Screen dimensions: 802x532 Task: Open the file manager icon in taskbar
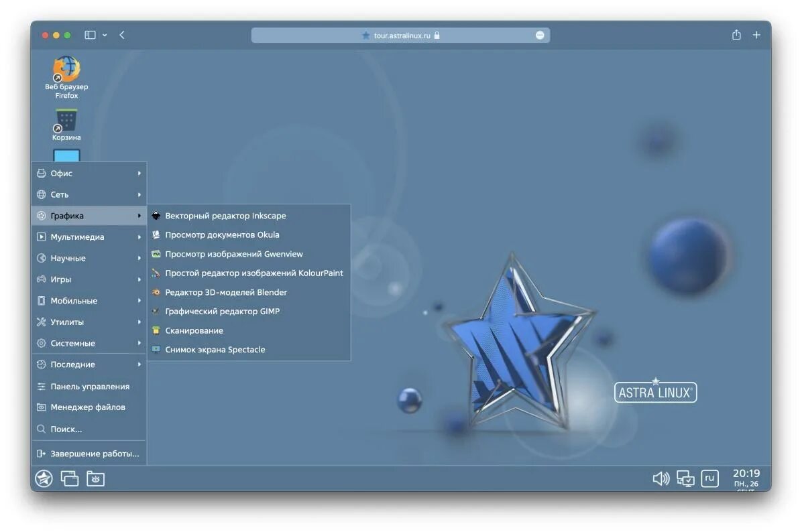[x=96, y=479]
